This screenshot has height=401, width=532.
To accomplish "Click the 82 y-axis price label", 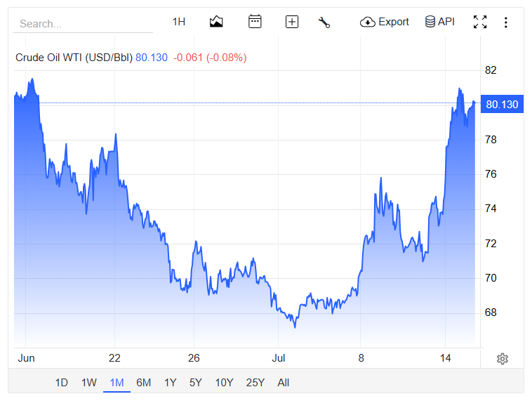I will [x=491, y=70].
